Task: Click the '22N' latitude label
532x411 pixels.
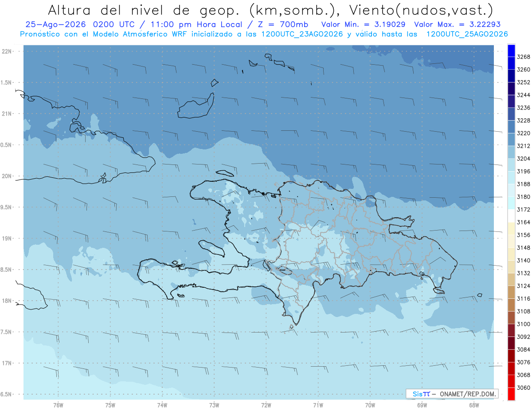Action: 7,51
